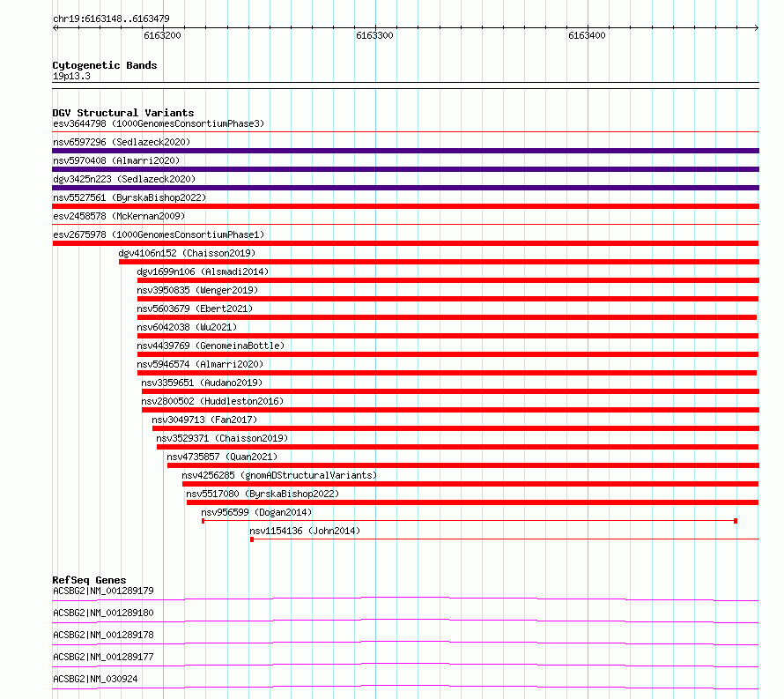Viewport: 784px width, 699px height.
Task: Select variant esv2458578 (McKernan2009) label
Action: pos(119,216)
